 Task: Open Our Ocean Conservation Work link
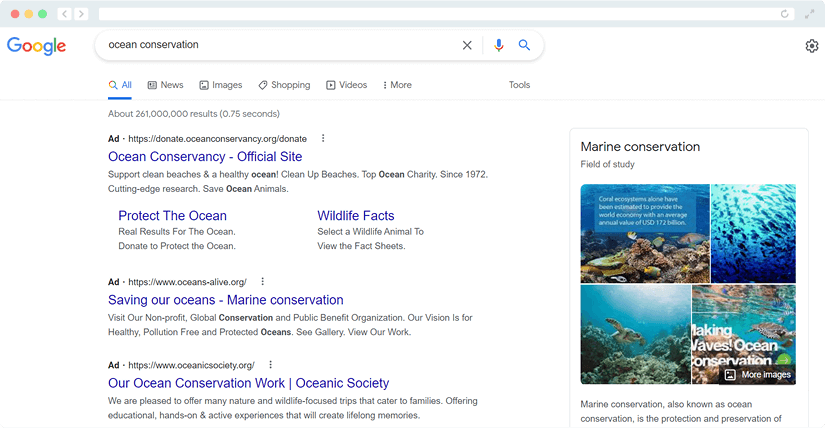(248, 383)
